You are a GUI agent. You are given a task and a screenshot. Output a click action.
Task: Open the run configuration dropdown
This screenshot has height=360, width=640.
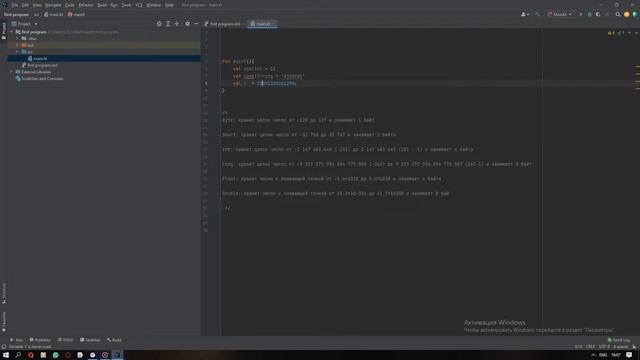(560, 14)
